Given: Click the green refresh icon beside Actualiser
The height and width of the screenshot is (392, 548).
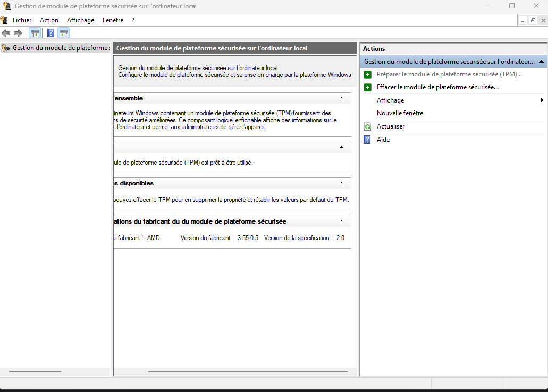Looking at the screenshot, I should pyautogui.click(x=367, y=126).
